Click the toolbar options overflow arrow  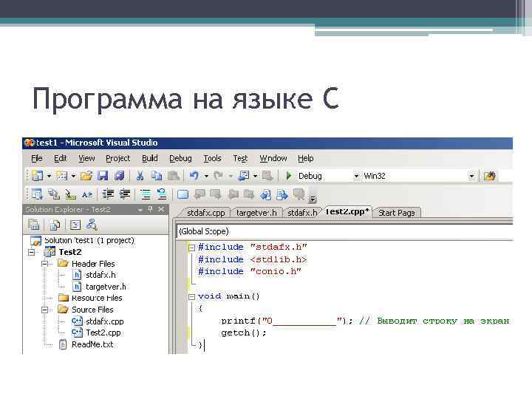coord(313,199)
